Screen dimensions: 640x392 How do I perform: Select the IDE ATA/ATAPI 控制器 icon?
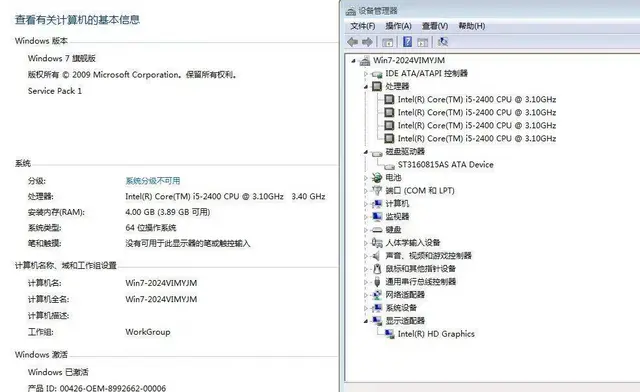click(x=377, y=74)
